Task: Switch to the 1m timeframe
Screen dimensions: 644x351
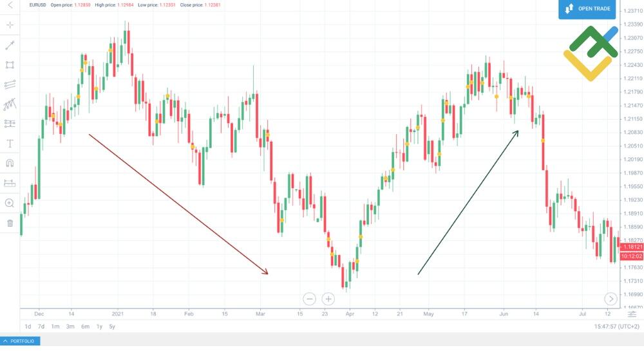Action: coord(55,327)
